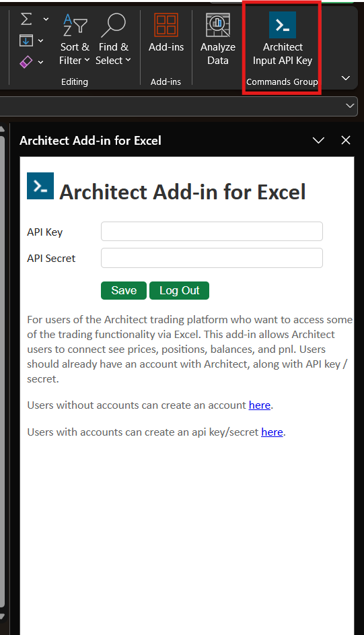Click 'Architect Add-in for Excel' pane title
The width and height of the screenshot is (364, 635).
click(91, 141)
